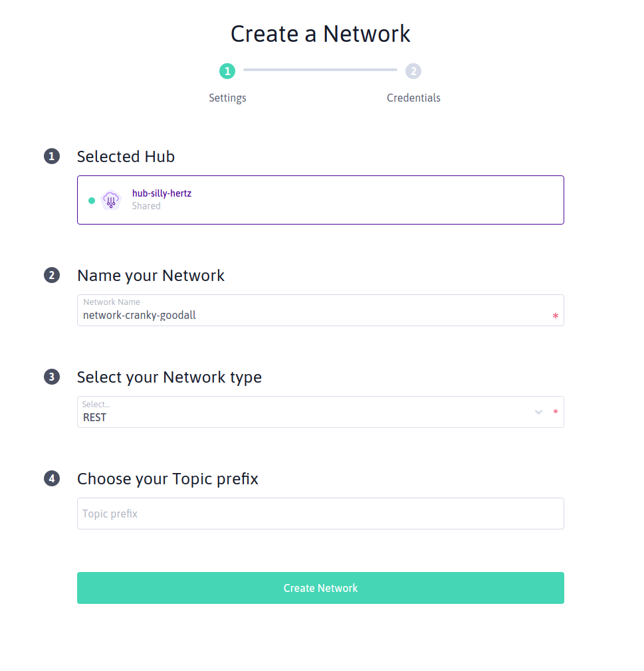Click number 3 badge beside Network type
644x671 pixels.
tap(52, 377)
